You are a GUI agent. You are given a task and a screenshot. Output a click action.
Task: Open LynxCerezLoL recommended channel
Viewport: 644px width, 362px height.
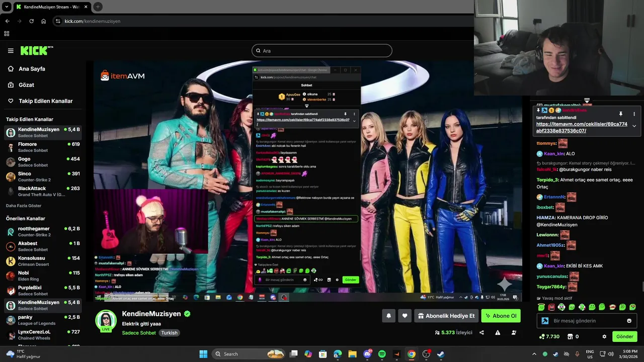(x=43, y=335)
